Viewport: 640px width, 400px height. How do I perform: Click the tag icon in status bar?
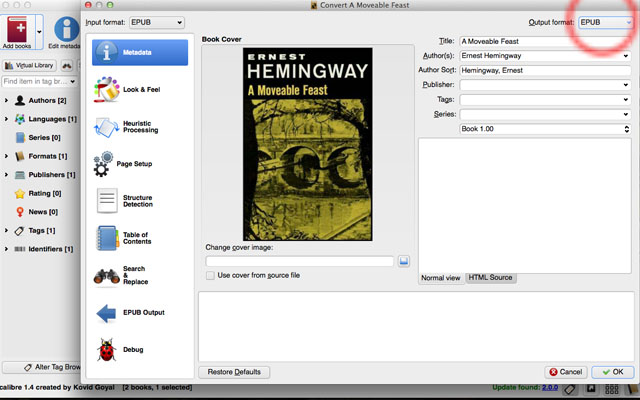pyautogui.click(x=570, y=389)
